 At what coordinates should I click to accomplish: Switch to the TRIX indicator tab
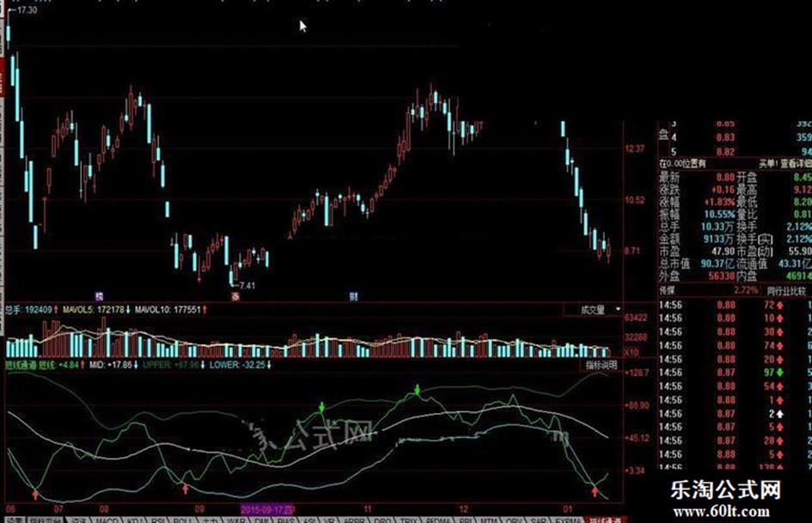(409, 520)
